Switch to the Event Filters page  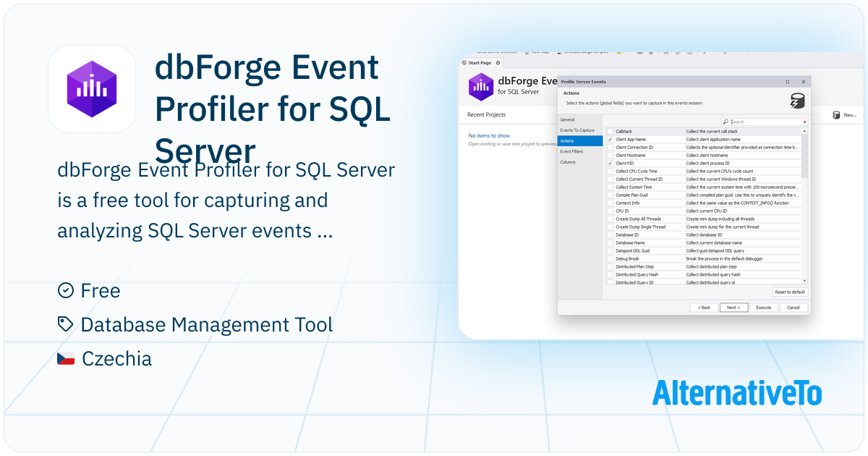579,151
